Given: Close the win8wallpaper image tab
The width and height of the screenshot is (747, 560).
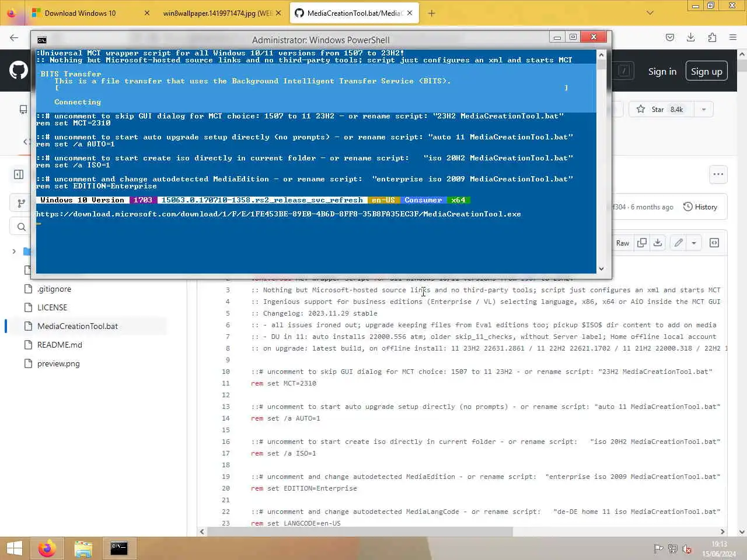Looking at the screenshot, I should (x=278, y=13).
